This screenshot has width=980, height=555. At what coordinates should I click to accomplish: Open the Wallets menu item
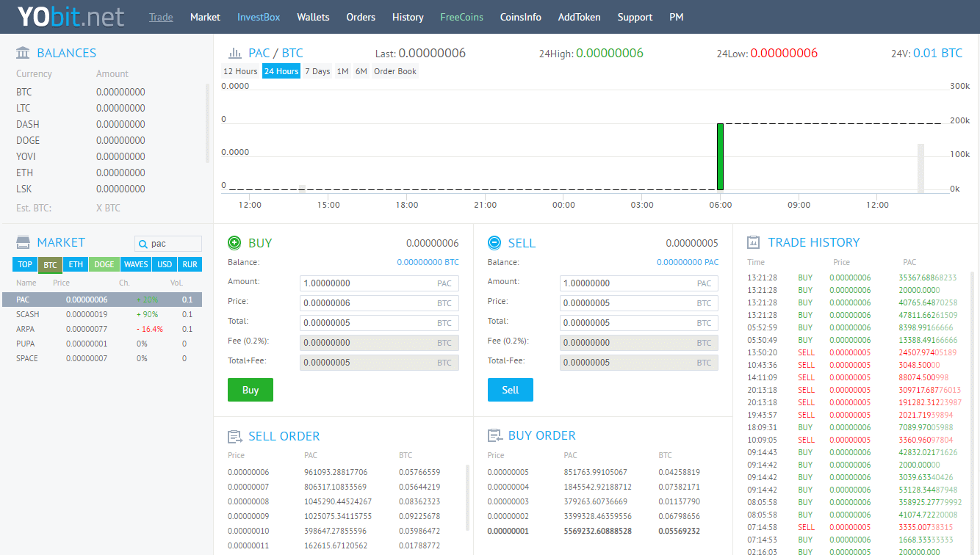(313, 17)
